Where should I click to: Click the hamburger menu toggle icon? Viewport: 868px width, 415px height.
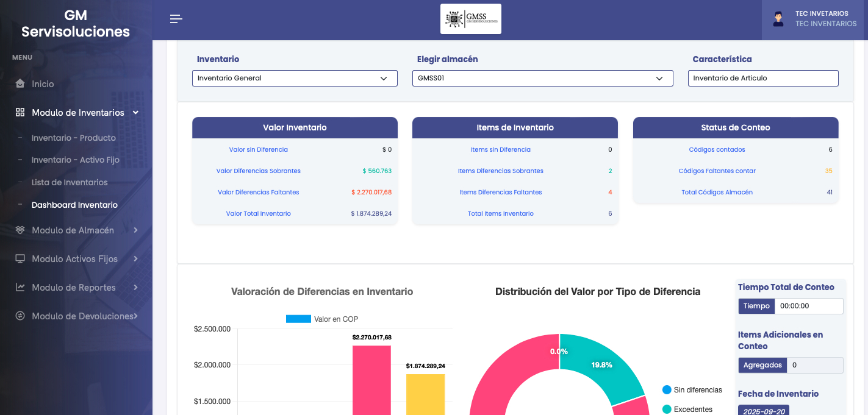(x=176, y=19)
